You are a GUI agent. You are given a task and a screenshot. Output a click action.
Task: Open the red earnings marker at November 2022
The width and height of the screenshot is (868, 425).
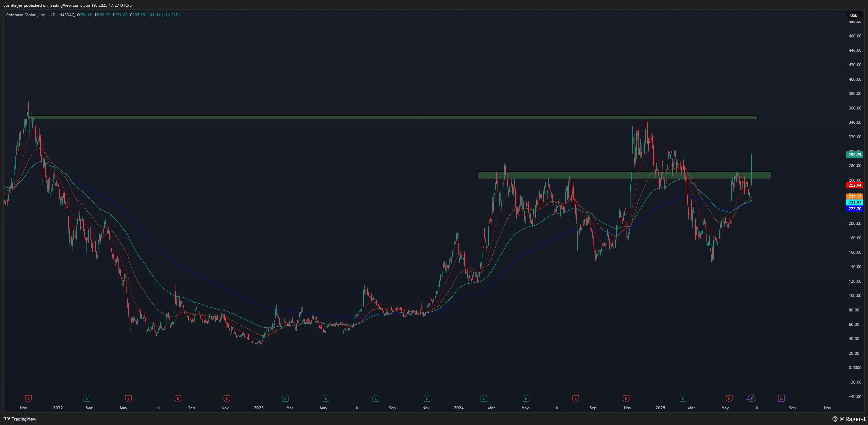pos(227,398)
